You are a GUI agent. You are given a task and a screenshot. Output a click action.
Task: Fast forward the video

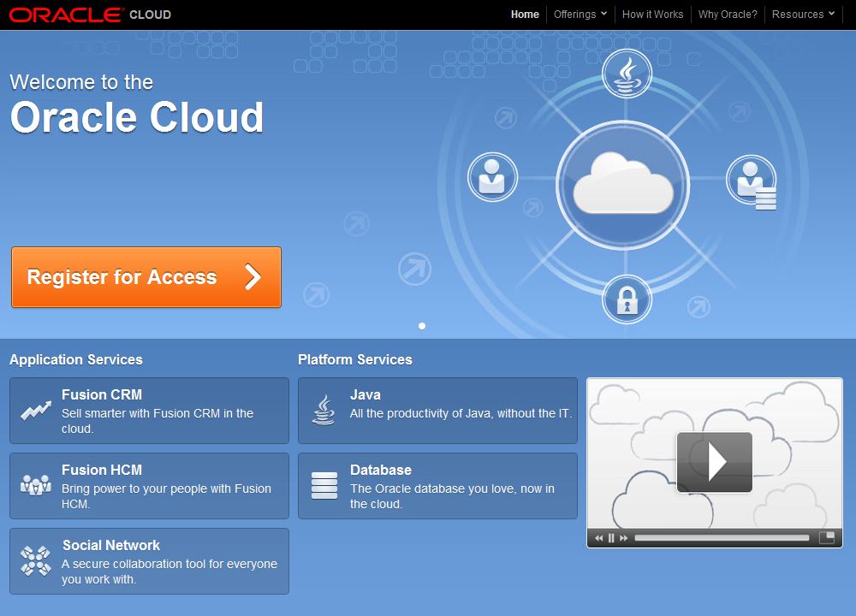(623, 538)
